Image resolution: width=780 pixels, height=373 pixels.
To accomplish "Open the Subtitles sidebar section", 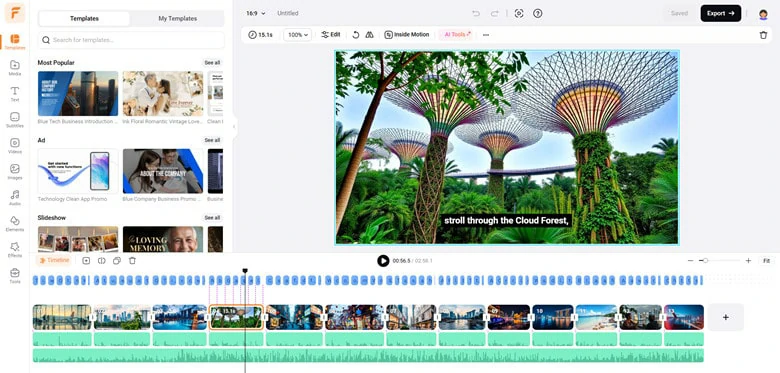I will [14, 119].
